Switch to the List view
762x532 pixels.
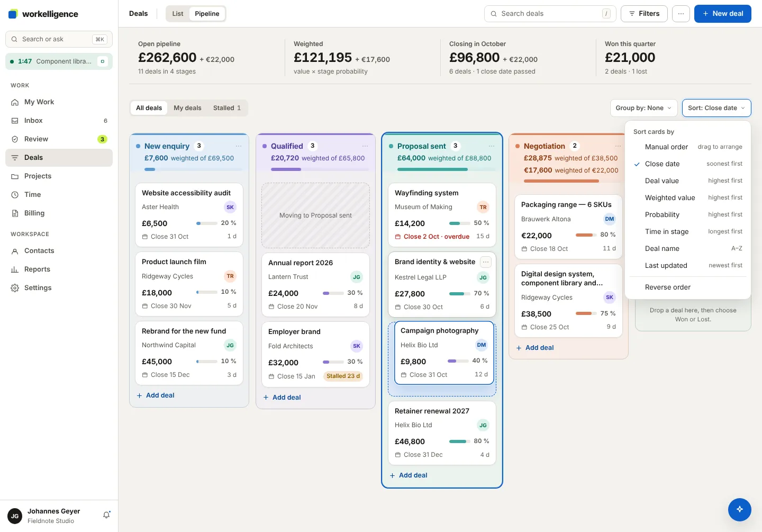tap(178, 14)
